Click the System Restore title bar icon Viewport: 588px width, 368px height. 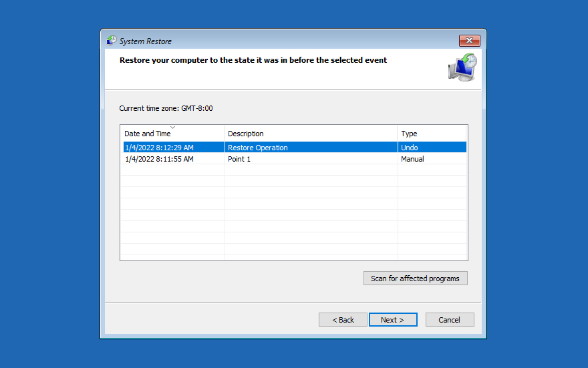[112, 41]
